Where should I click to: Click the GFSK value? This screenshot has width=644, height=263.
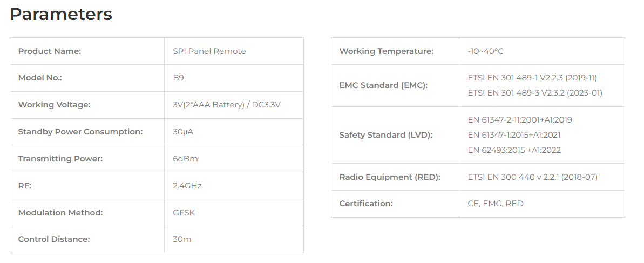[184, 212]
